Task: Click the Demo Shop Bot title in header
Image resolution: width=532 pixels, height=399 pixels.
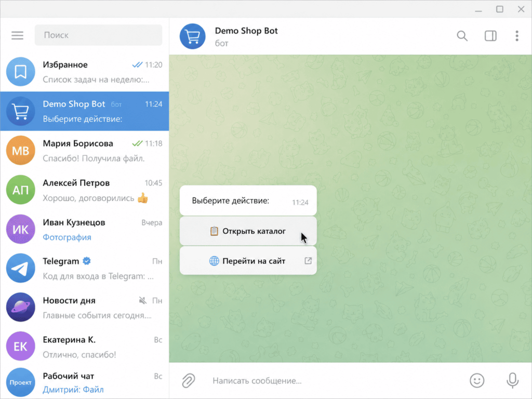Action: pos(246,31)
